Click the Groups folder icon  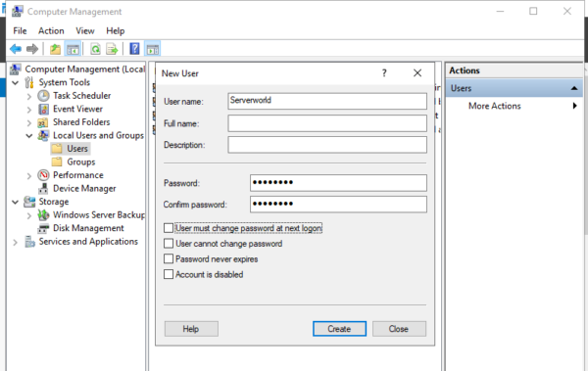point(57,162)
